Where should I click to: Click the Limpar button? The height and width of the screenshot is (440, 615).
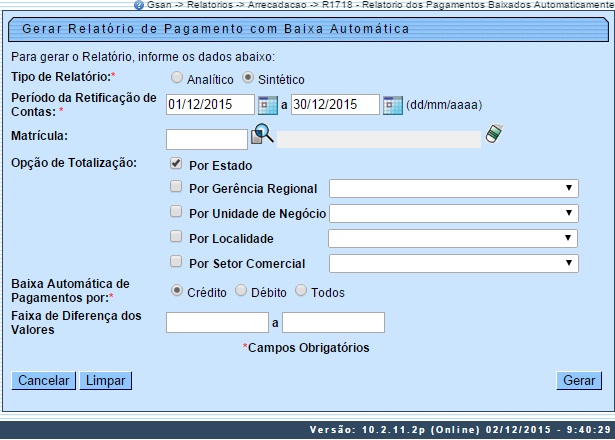(x=105, y=381)
